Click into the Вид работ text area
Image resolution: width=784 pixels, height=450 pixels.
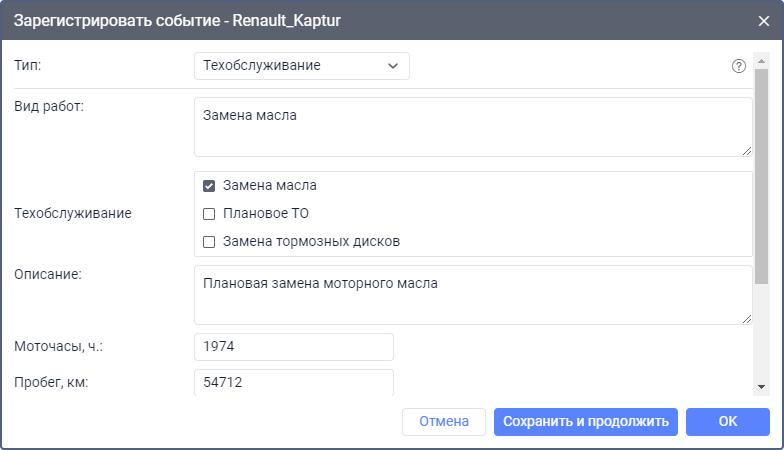472,126
